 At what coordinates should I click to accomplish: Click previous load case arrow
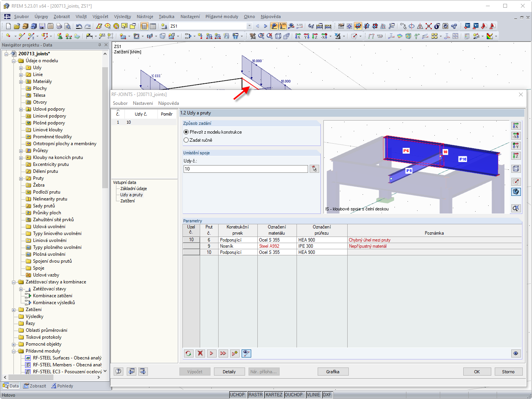point(257,26)
